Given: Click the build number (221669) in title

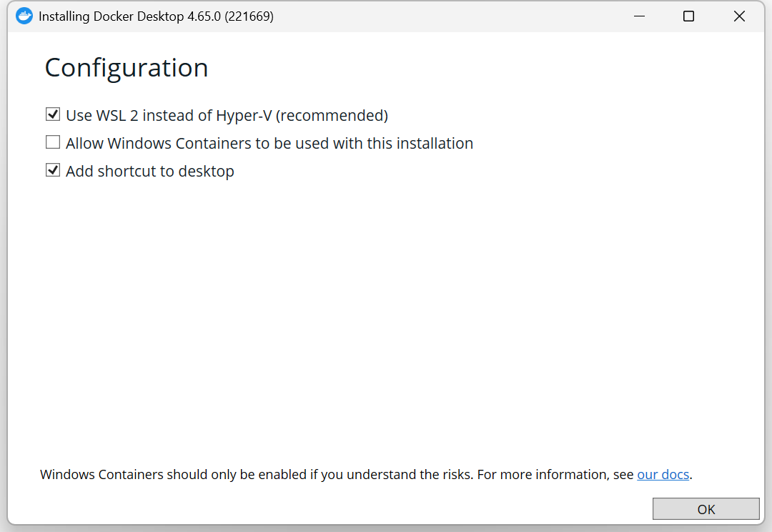Looking at the screenshot, I should pyautogui.click(x=249, y=16).
